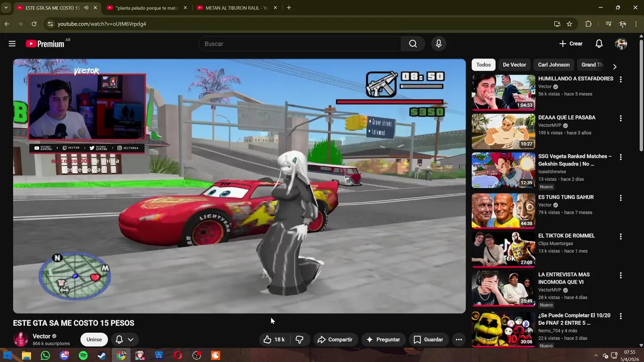Open WhatsApp from taskbar
The height and width of the screenshot is (362, 644).
pyautogui.click(x=45, y=355)
